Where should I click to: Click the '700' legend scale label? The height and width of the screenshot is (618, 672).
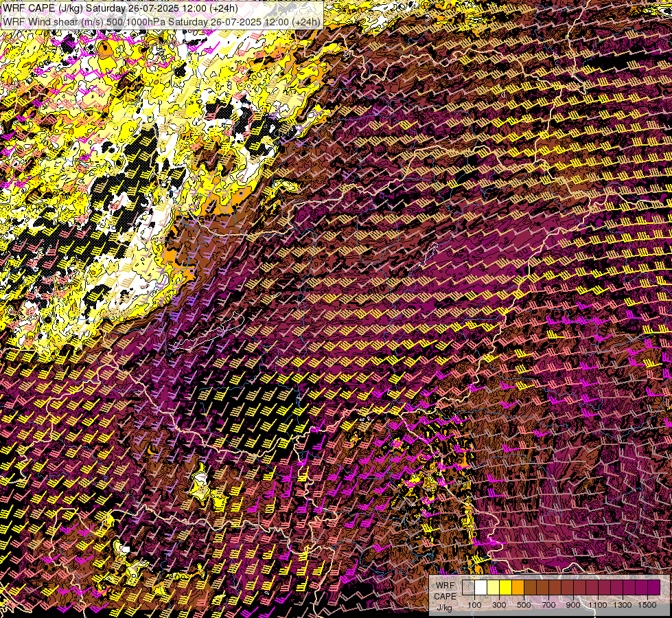coord(548,605)
